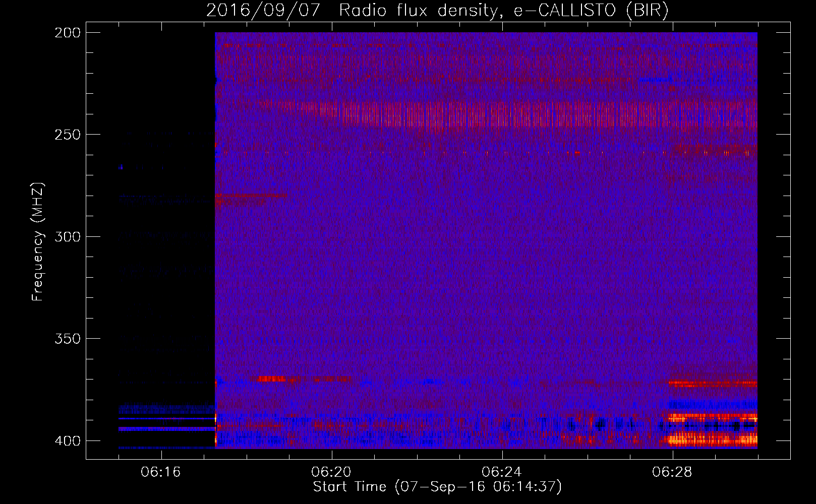
Task: Click the bright yellow burst near 400 MHz
Action: (x=712, y=439)
